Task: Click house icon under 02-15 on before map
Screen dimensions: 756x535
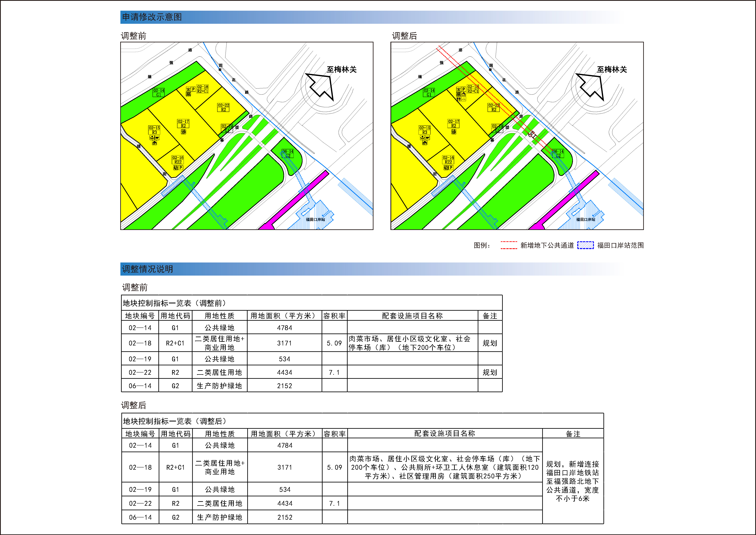Action: tap(154, 143)
